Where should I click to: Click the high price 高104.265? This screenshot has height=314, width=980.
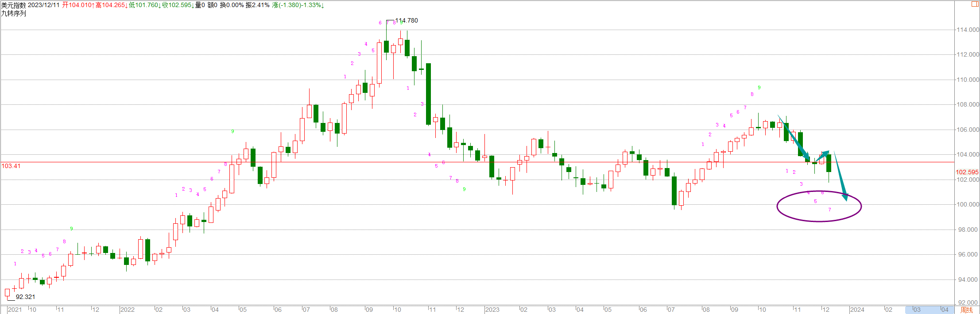pyautogui.click(x=110, y=5)
